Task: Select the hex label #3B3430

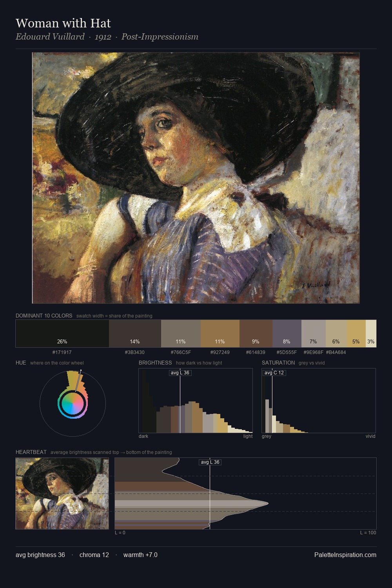Action: click(x=134, y=352)
